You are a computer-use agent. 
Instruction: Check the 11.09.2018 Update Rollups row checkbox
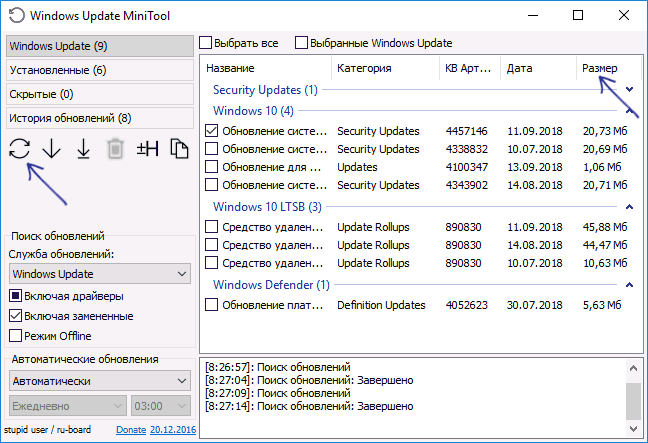(212, 226)
